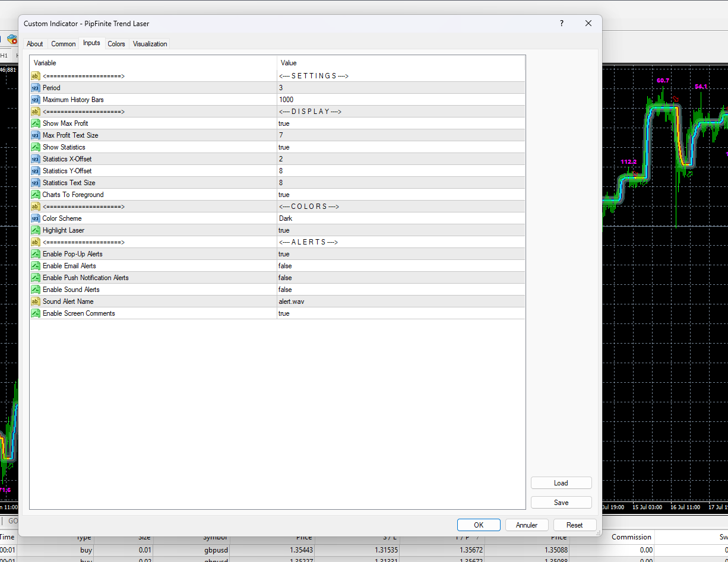Viewport: 728px width, 562px height.
Task: Open the Charts To Foreground true value
Action: tap(401, 195)
